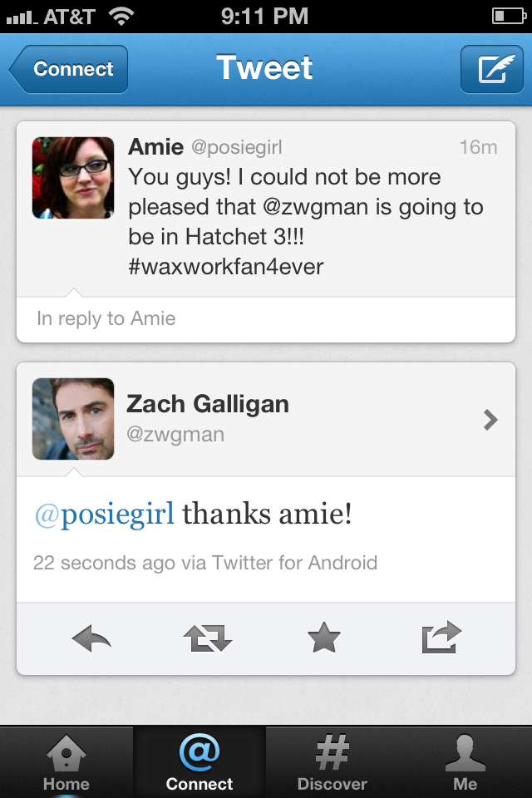Switch to the Connect tab

pos(199,763)
